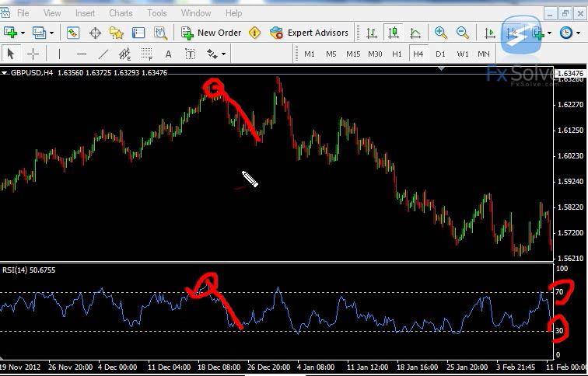588x376 pixels.
Task: Add a Fibonacci retracement
Action: coord(146,54)
